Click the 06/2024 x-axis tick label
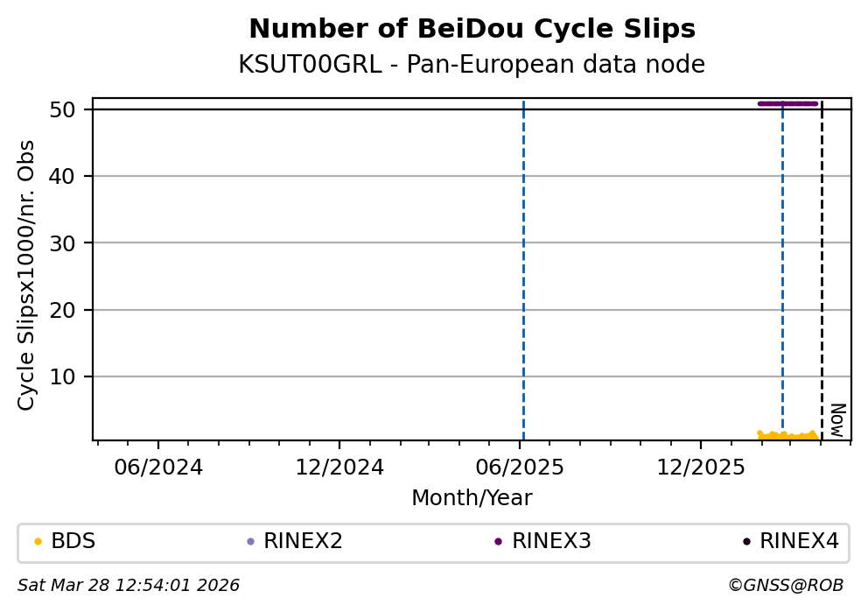Image resolution: width=868 pixels, height=612 pixels. click(158, 468)
